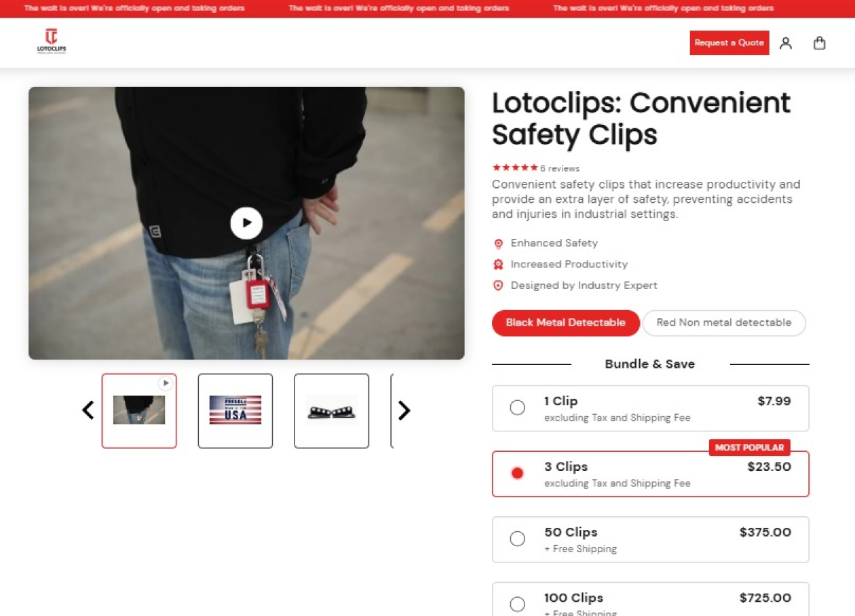Image resolution: width=855 pixels, height=616 pixels.
Task: Select the video thumbnail in gallery
Action: click(x=139, y=410)
